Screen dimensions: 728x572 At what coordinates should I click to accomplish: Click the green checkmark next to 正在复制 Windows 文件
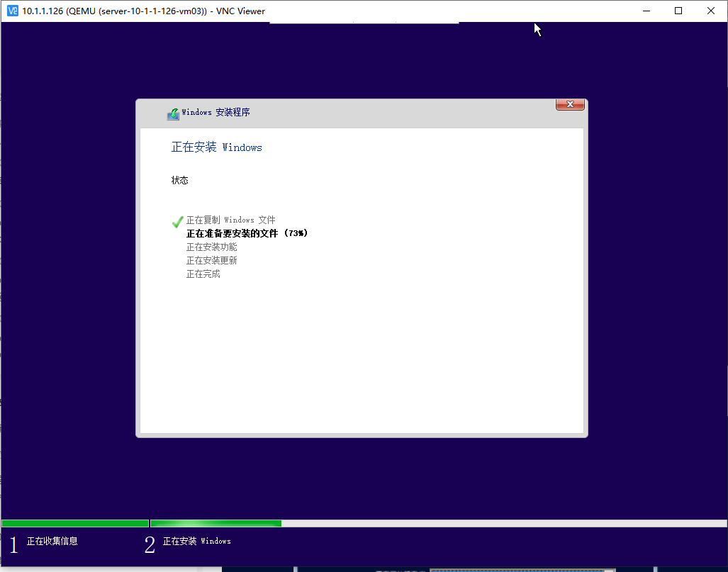[x=177, y=221]
